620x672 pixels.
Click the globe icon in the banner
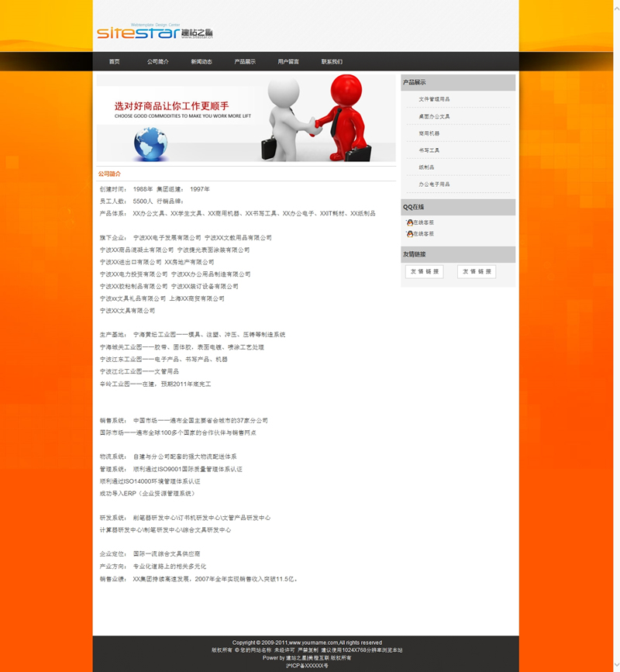click(150, 143)
